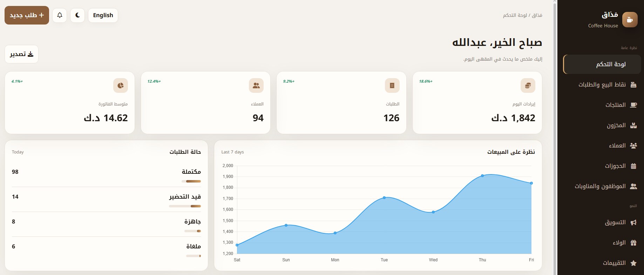644x275 pixels.
Task: Toggle dark mode with the moon icon
Action: point(77,15)
